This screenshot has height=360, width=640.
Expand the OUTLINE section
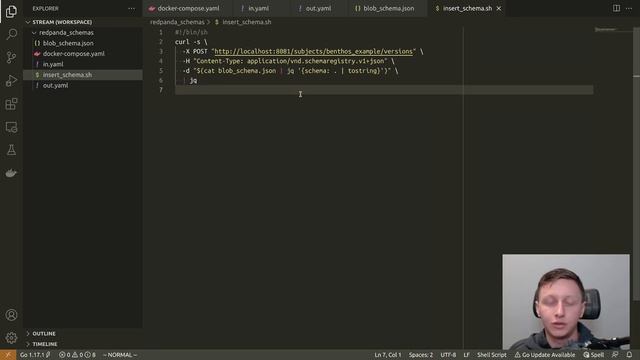[44, 333]
